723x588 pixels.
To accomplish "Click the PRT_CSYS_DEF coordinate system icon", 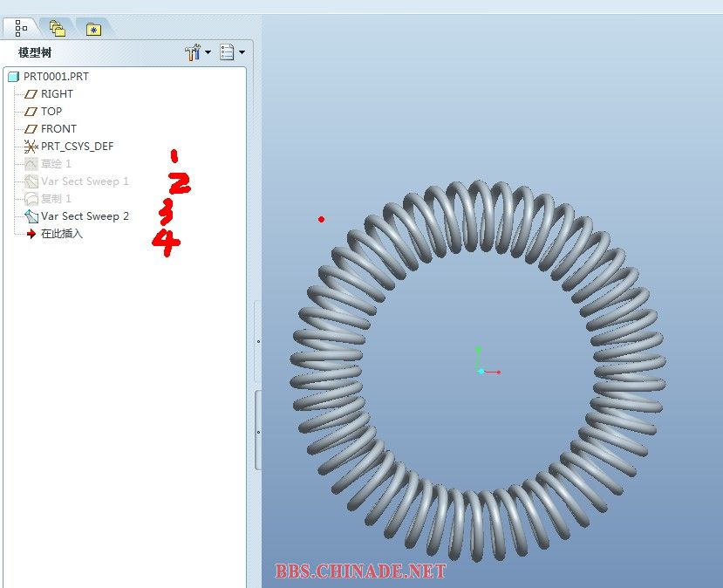I will click(x=31, y=147).
